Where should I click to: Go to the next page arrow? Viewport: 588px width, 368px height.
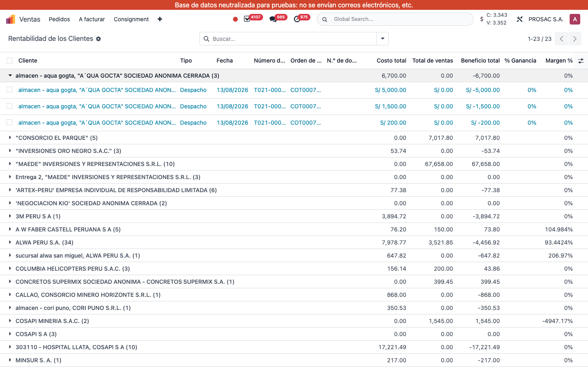click(575, 39)
